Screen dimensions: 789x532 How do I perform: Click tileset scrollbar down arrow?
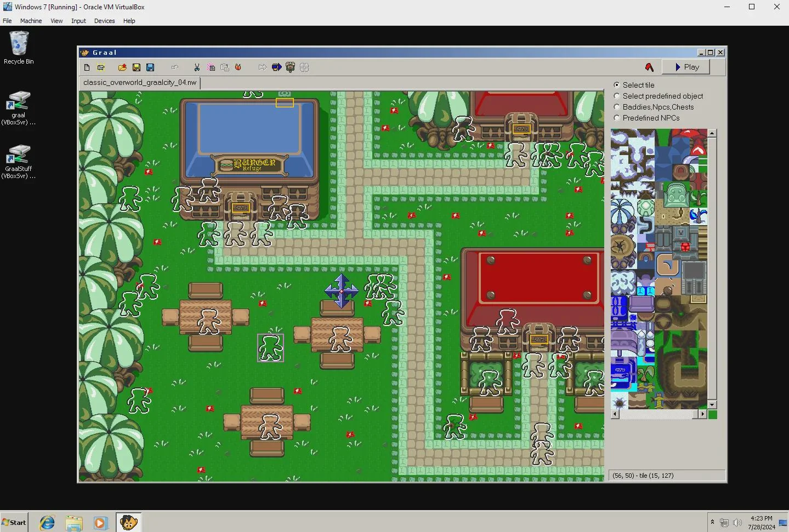click(712, 404)
